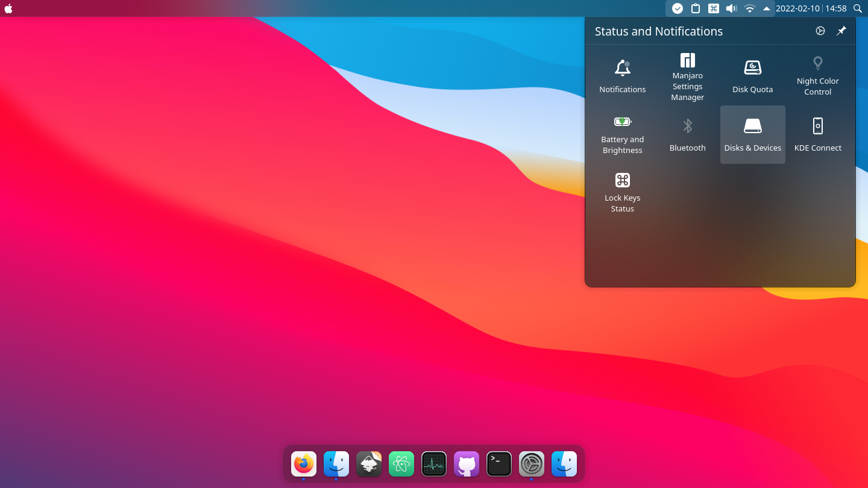
Task: Collapse the system tray arrow
Action: (767, 8)
